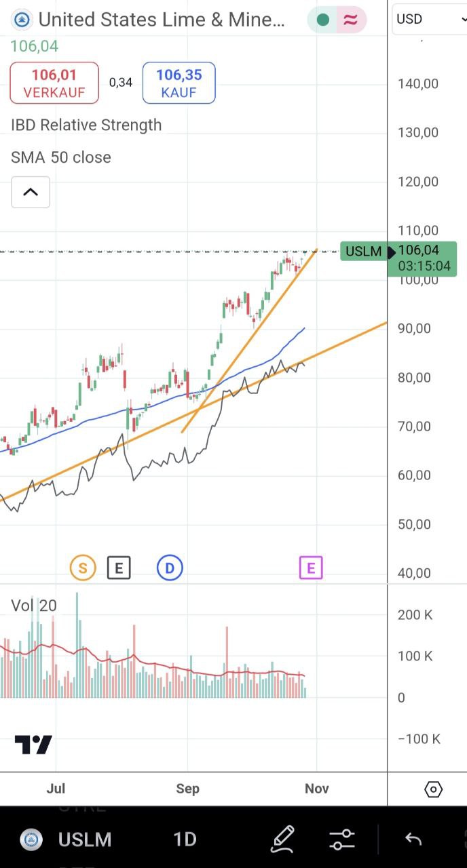The width and height of the screenshot is (467, 868).
Task: Tap the undo arrow icon
Action: point(413,840)
